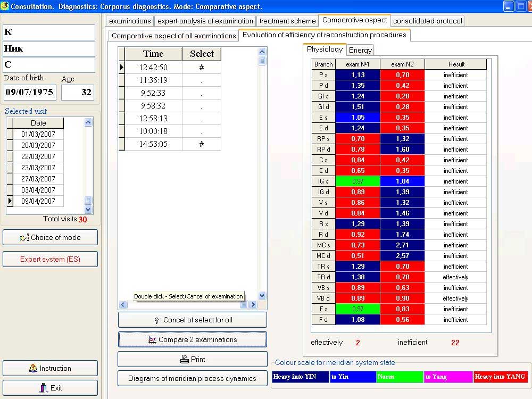Click Compare 2 examinations button

point(193,339)
